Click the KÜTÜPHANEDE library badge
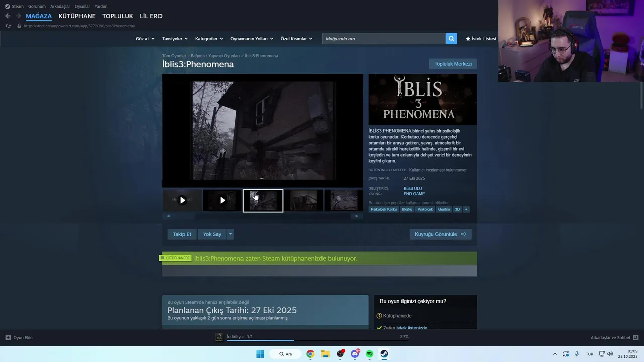Image resolution: width=644 pixels, height=362 pixels. tap(175, 258)
